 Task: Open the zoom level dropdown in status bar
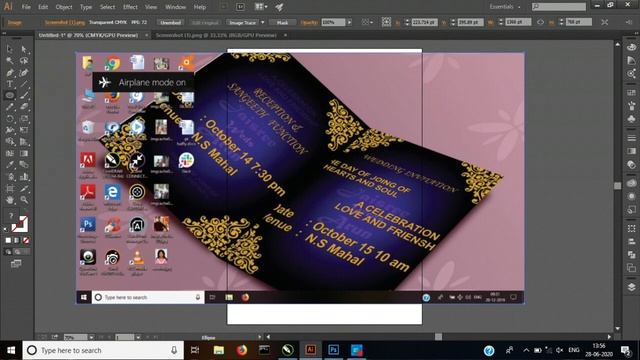click(x=91, y=337)
